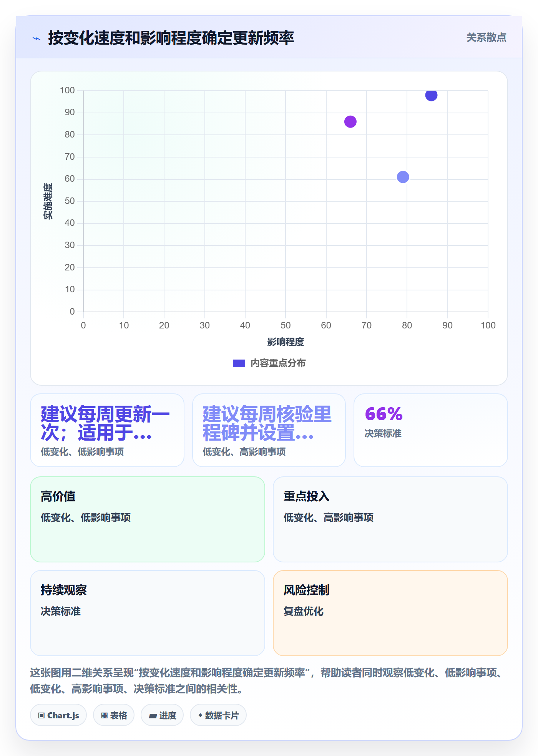Select the 持续观察 quadrant card
The height and width of the screenshot is (756, 538).
148,613
